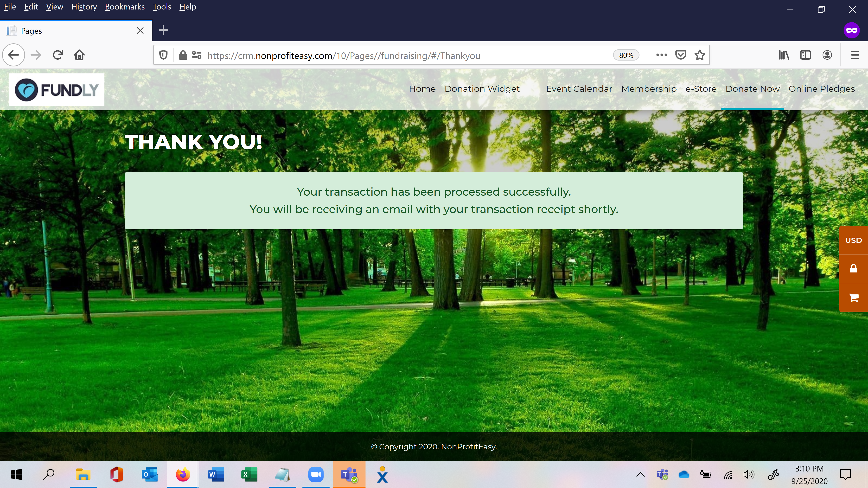Open the History menu
Screen dimensions: 868x488
84,7
